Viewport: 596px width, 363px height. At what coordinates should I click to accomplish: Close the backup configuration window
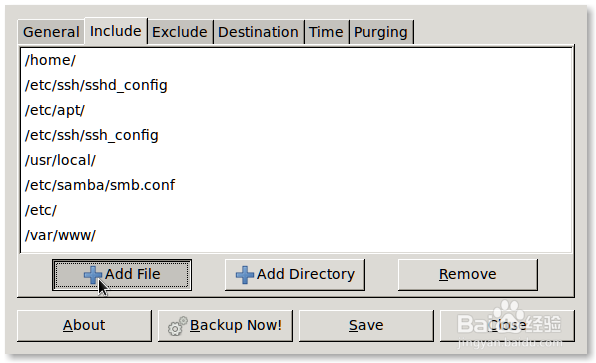tap(507, 326)
